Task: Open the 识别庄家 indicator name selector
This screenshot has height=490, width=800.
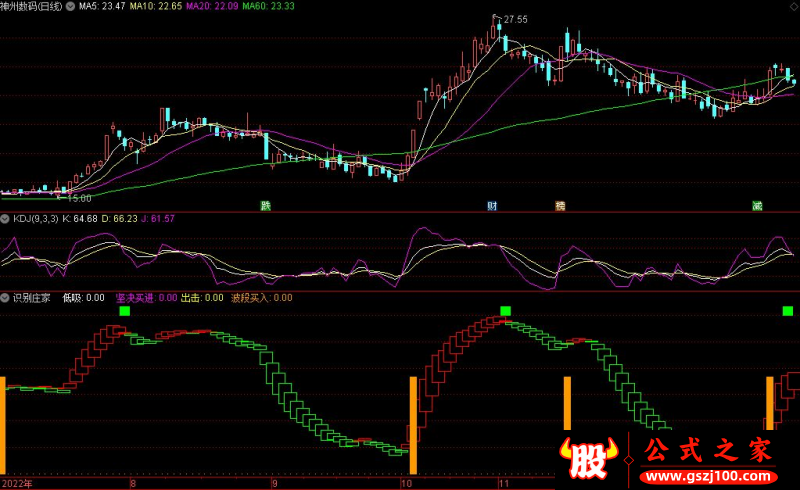Action: 31,297
